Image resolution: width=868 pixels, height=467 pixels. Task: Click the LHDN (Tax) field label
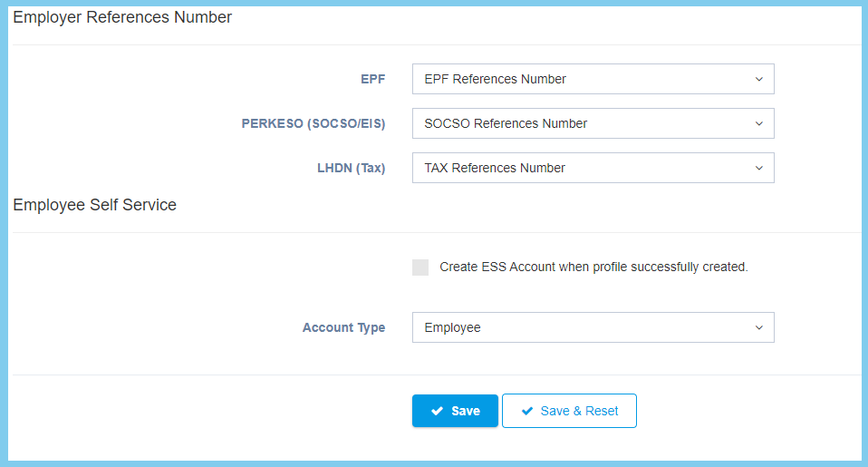[x=351, y=168]
